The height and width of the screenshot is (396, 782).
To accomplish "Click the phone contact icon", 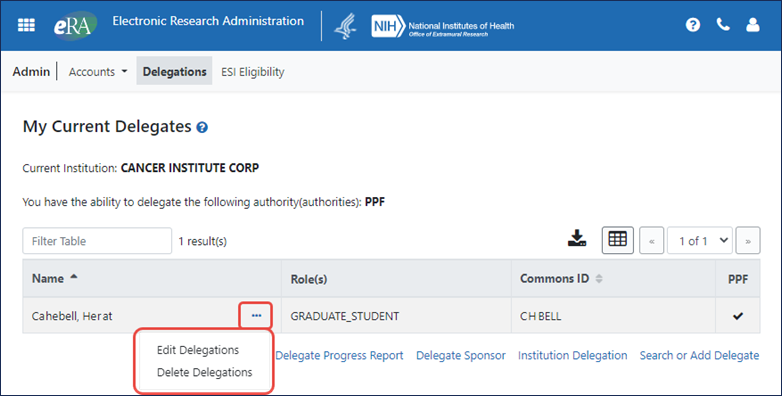I will (723, 24).
